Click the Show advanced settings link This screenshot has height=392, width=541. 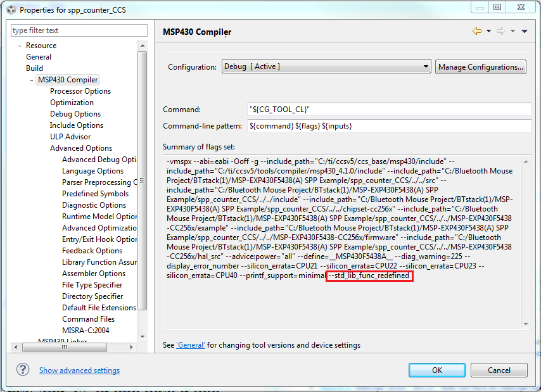click(x=79, y=370)
